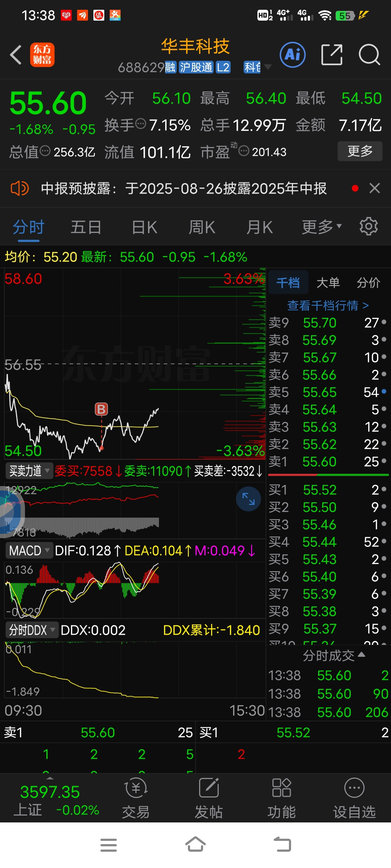Tap Android menu navigation button
This screenshot has height=868, width=391.
click(x=109, y=845)
